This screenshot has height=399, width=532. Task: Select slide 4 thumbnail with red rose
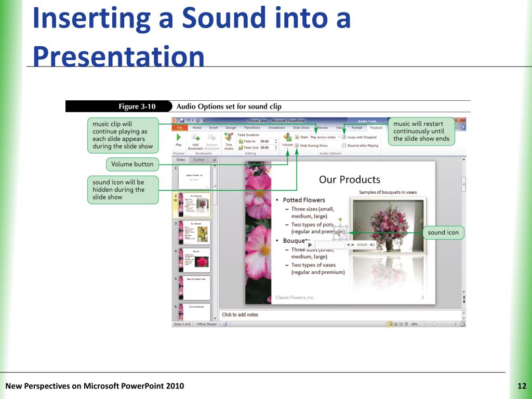(x=194, y=260)
